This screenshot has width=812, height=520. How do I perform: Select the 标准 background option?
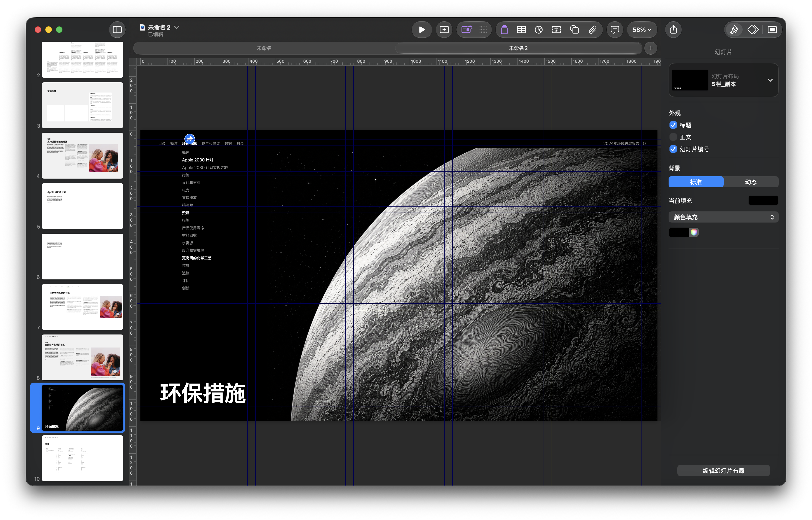(696, 182)
